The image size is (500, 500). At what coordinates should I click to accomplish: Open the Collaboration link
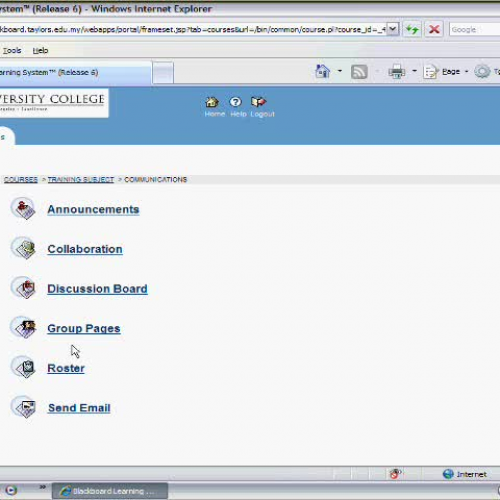click(x=85, y=249)
